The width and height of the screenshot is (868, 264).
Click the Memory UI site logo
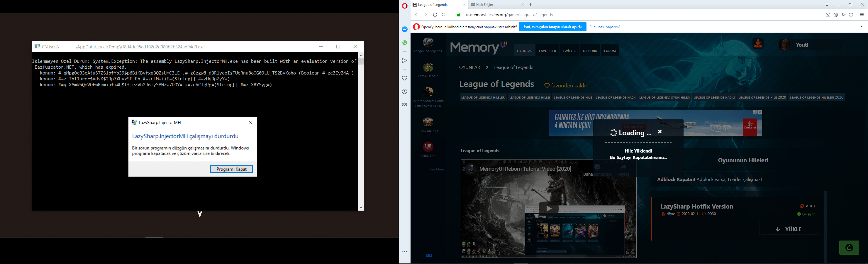click(x=479, y=47)
